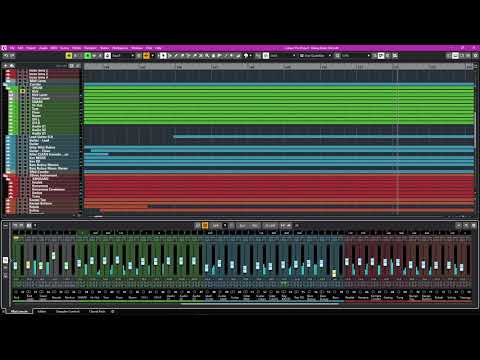Viewport: 480px width, 360px height.
Task: Switch to the Editor tab
Action: pyautogui.click(x=42, y=311)
